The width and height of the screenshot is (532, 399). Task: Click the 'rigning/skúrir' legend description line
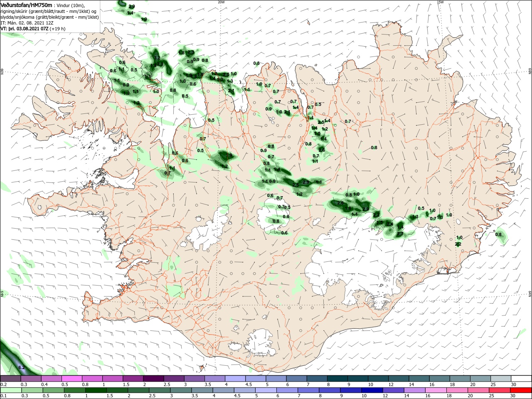(x=48, y=11)
